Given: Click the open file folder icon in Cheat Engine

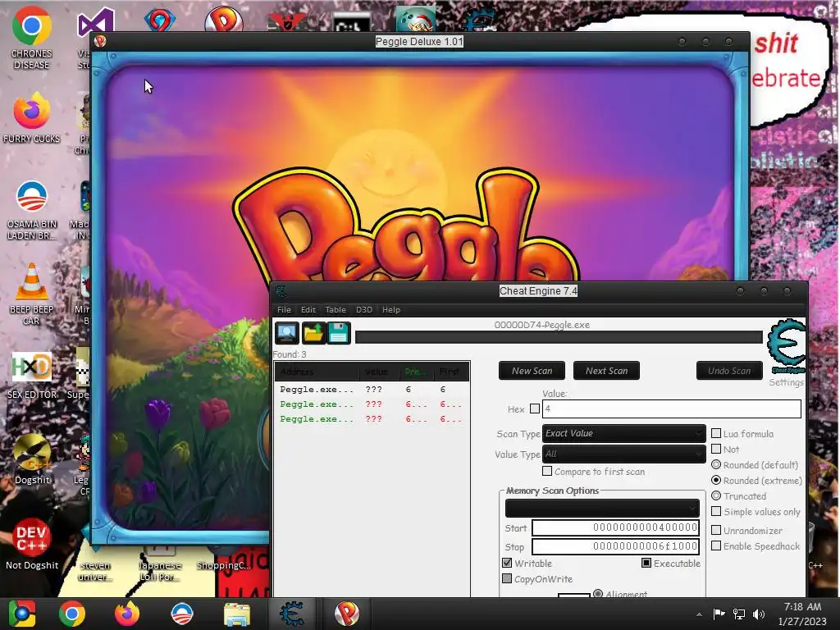Looking at the screenshot, I should tap(313, 333).
